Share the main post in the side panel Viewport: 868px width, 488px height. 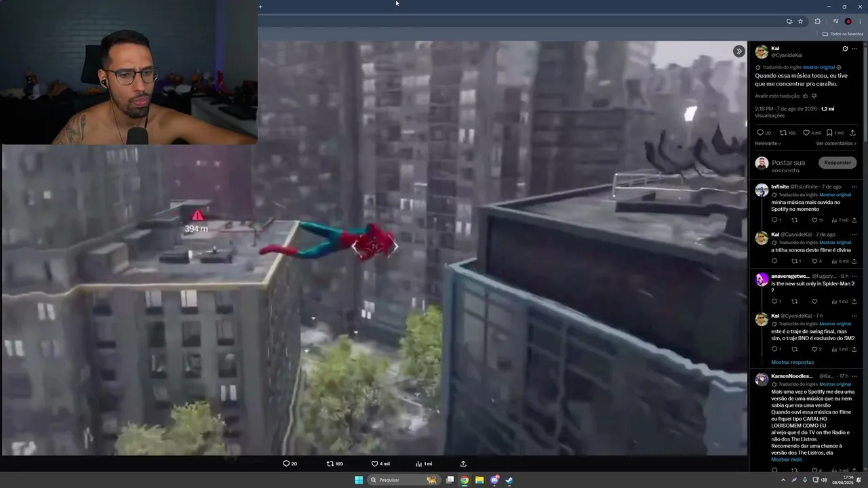[852, 133]
